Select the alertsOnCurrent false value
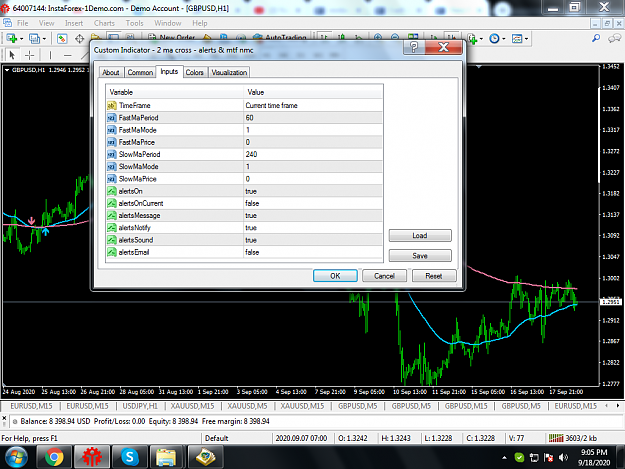The width and height of the screenshot is (625, 469). (x=313, y=203)
